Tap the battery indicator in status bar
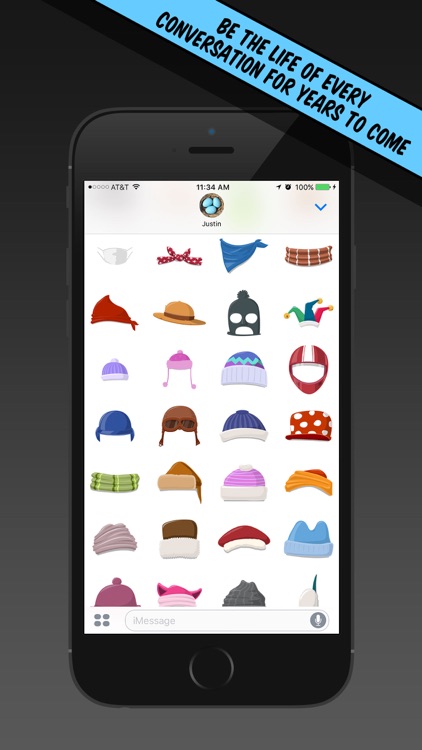 325,187
